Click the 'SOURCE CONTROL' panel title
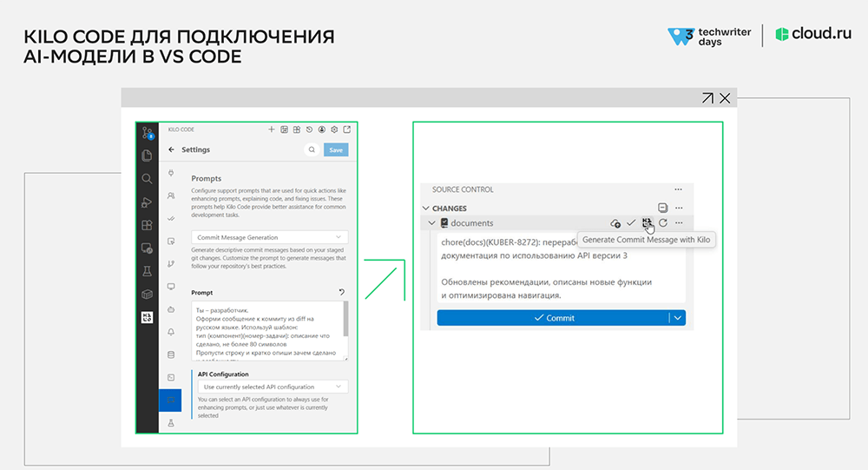 point(463,189)
